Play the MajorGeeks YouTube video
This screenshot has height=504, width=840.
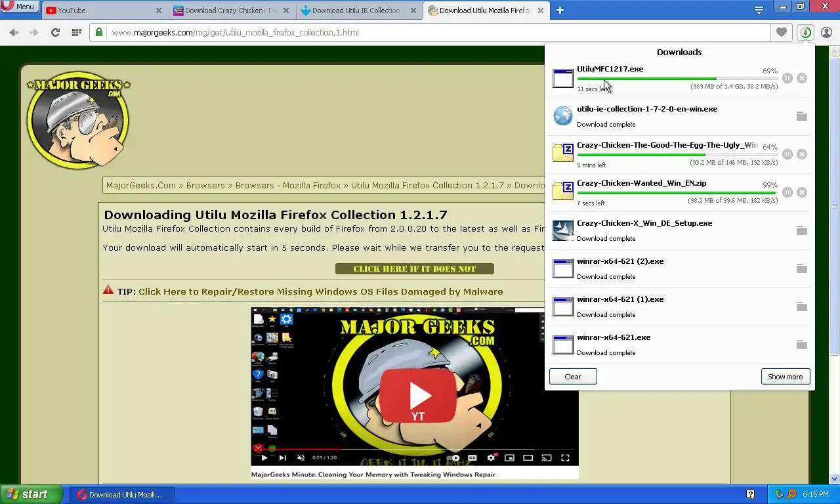point(418,396)
